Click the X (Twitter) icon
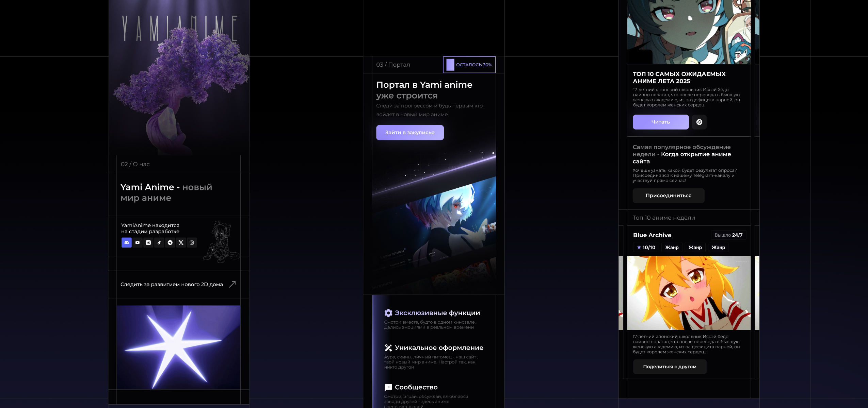The image size is (868, 408). [181, 242]
